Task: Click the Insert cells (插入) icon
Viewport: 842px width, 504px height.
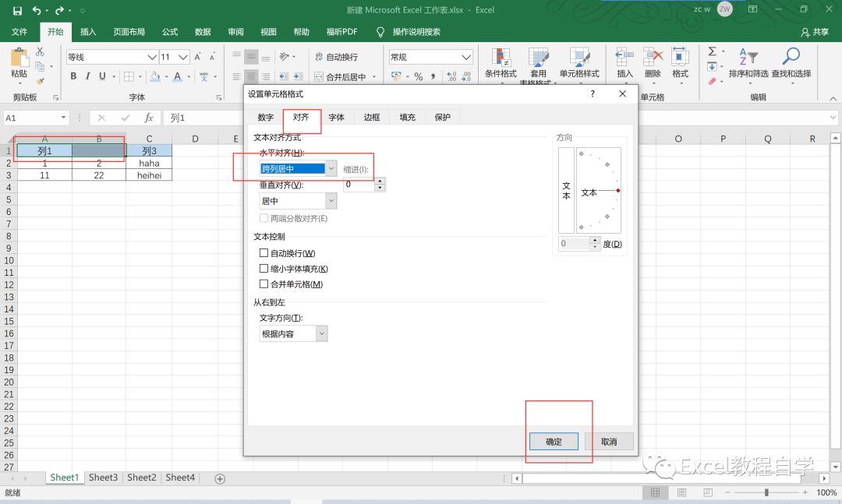Action: 624,62
